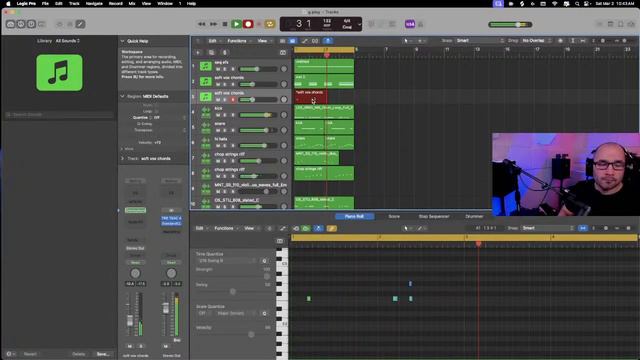Click the add new track plus button

[x=198, y=53]
